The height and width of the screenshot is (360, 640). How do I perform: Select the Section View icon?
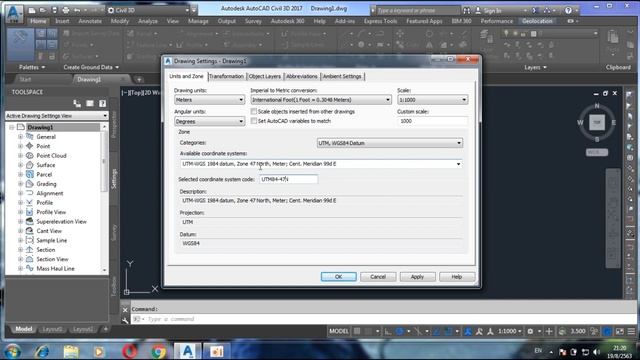pos(29,259)
